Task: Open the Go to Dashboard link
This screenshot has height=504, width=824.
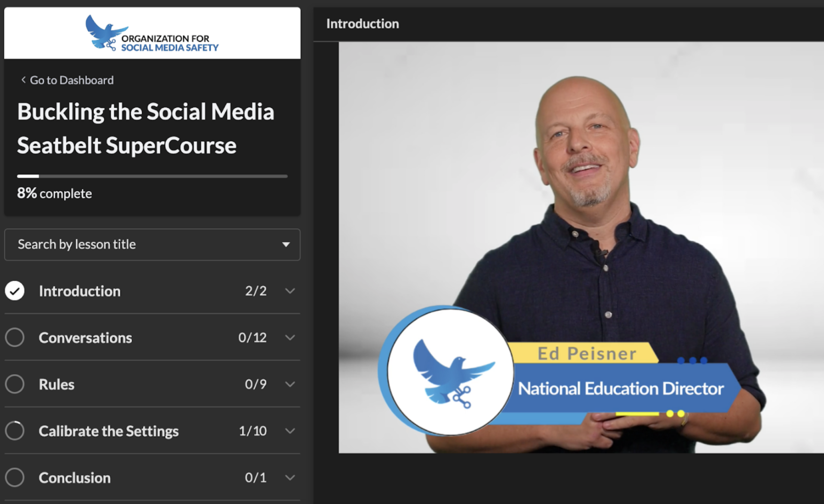Action: 71,80
